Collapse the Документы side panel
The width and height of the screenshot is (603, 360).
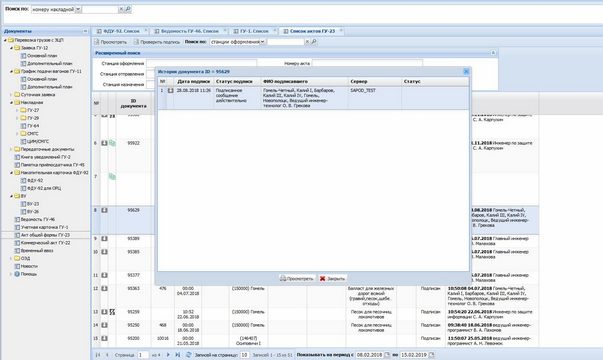[x=85, y=31]
